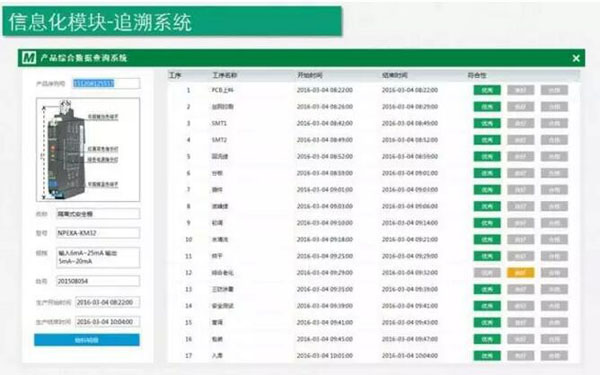Click the 结束时间 column header
600x375 pixels.
(395, 75)
